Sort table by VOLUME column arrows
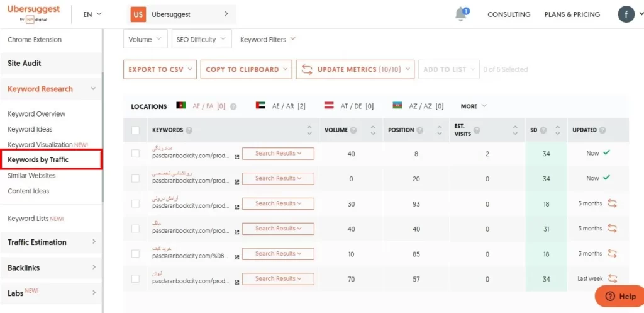This screenshot has height=313, width=644. click(373, 130)
